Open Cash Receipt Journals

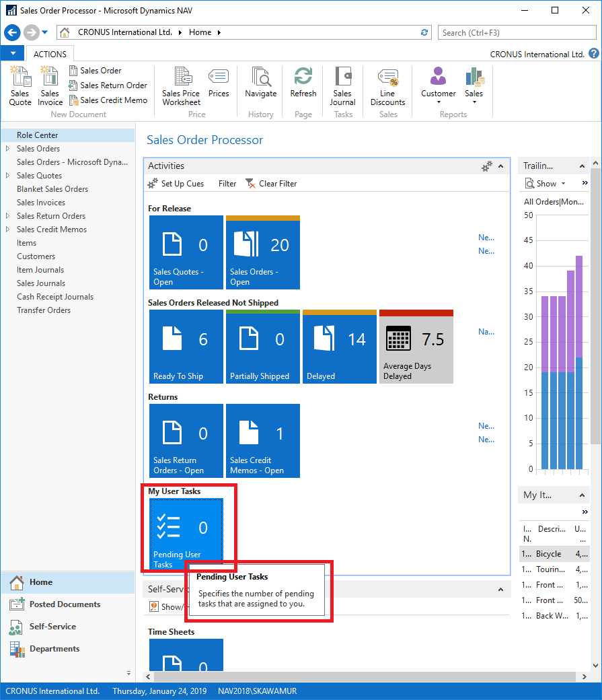coord(55,296)
